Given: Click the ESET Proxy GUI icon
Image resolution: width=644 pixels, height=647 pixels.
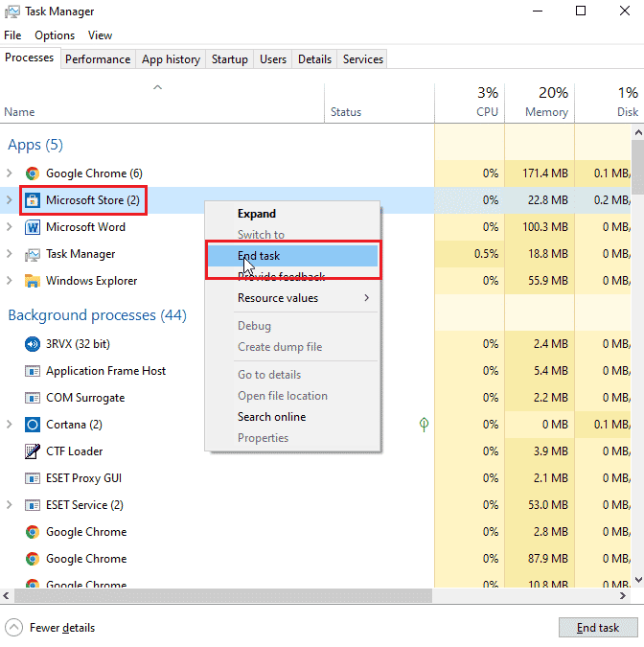Looking at the screenshot, I should click(x=33, y=478).
